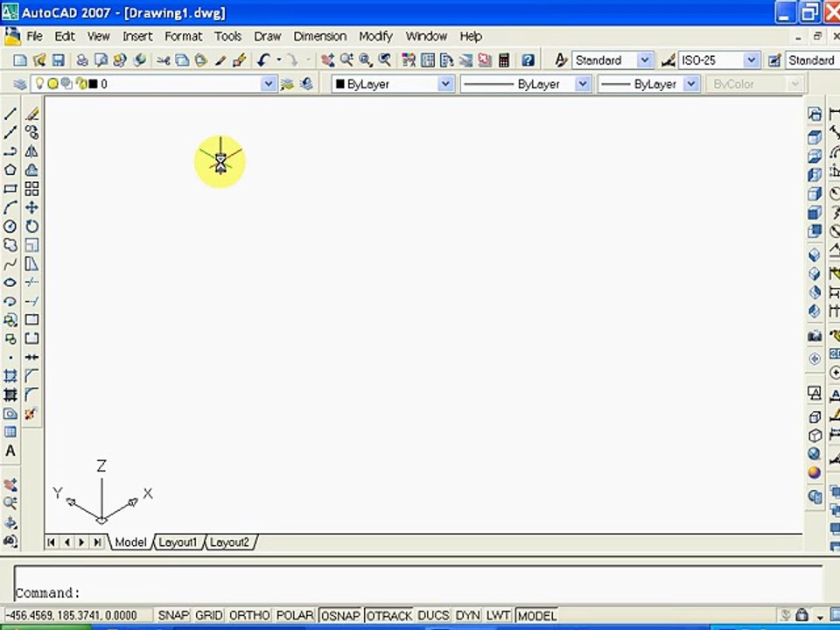Image resolution: width=840 pixels, height=630 pixels.
Task: Toggle DYN dynamic input
Action: click(x=467, y=615)
